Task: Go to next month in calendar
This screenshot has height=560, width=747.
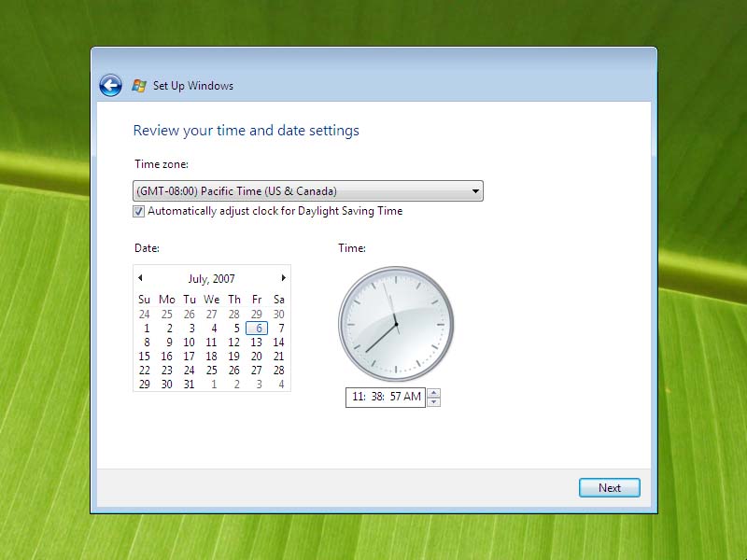Action: (x=284, y=277)
